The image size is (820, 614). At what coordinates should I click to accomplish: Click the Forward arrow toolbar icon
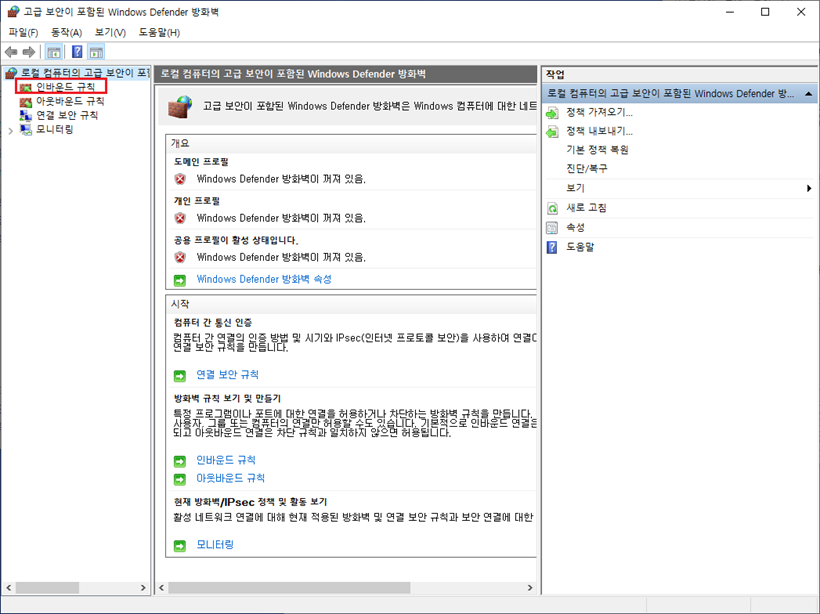[x=29, y=52]
